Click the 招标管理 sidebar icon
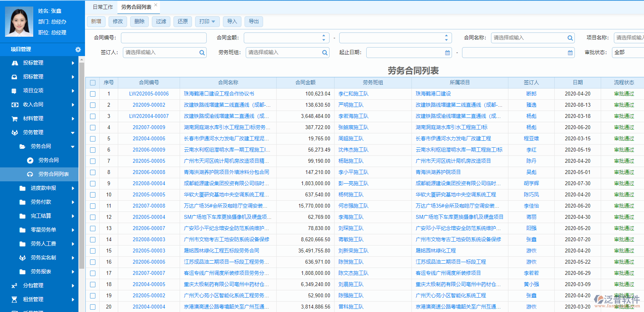The width and height of the screenshot is (644, 312). tap(14, 77)
